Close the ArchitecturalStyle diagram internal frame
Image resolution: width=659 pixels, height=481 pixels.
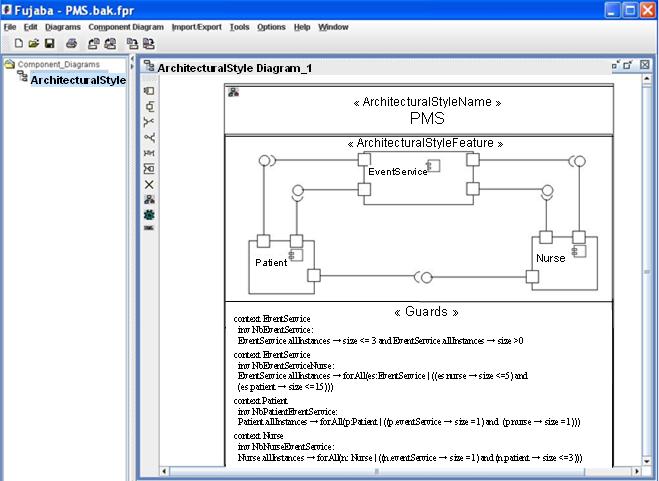coord(644,66)
